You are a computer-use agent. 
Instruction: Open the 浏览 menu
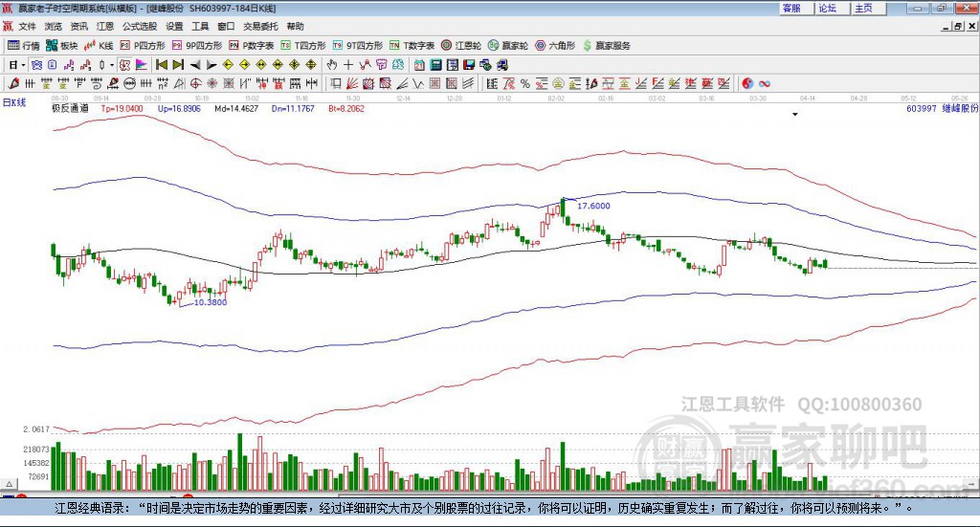(54, 26)
